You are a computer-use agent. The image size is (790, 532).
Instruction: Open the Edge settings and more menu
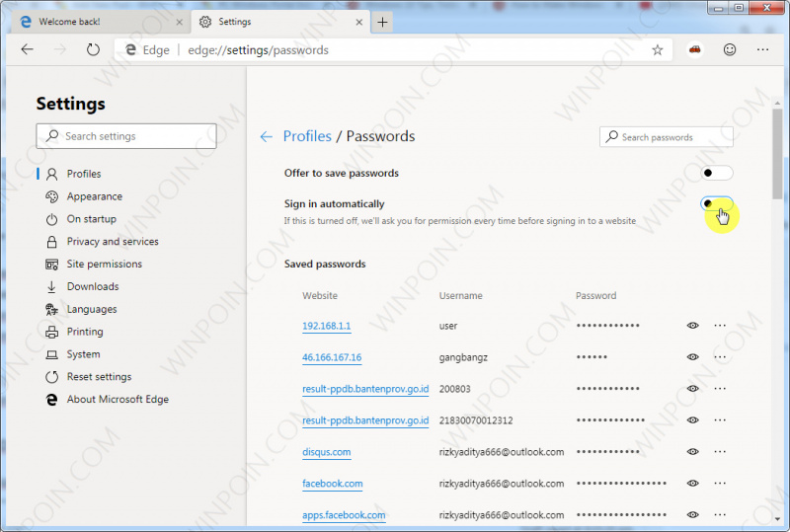tap(762, 49)
